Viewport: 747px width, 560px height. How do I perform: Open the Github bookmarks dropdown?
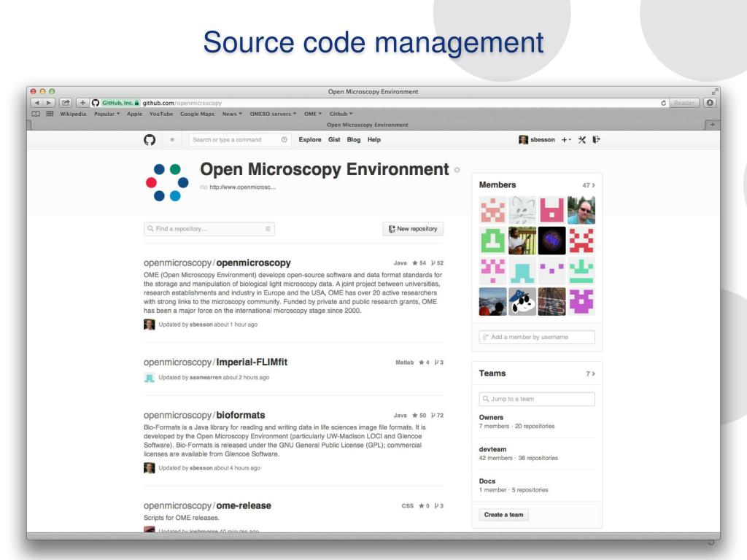(x=341, y=114)
